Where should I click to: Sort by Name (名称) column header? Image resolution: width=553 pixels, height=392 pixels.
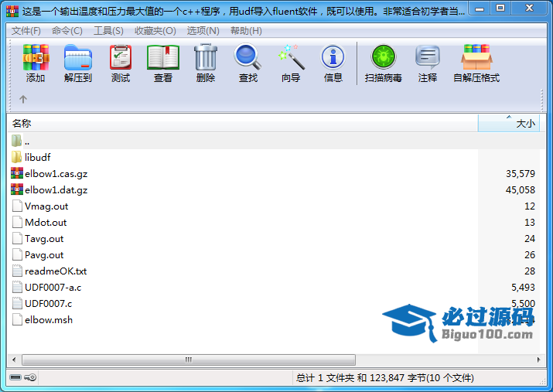[243, 124]
